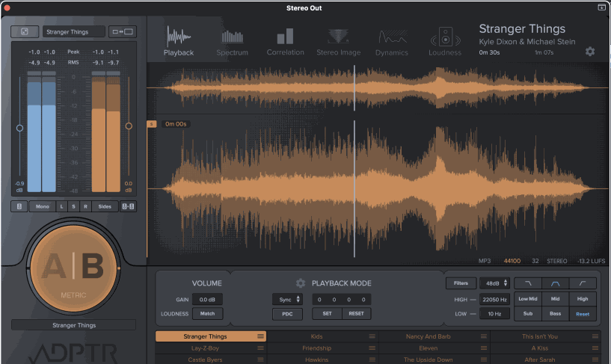Click the GAIN 0.0 dB field
The height and width of the screenshot is (364, 611).
[207, 300]
